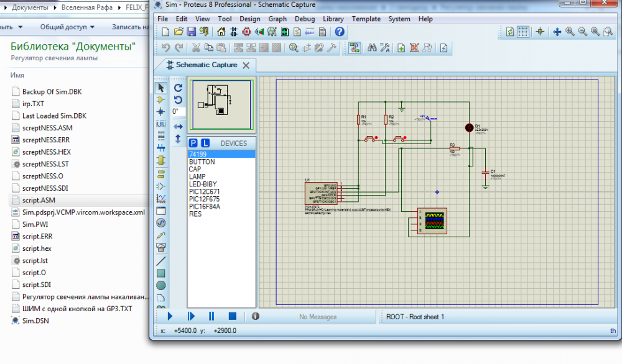Select PIC12F675 in the devices list

204,199
